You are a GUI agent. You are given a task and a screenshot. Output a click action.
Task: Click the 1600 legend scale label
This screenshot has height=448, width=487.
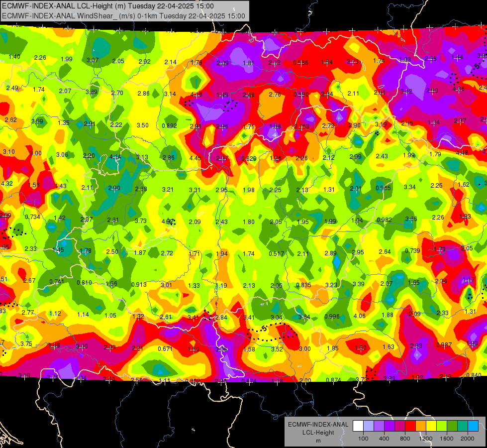point(447,439)
